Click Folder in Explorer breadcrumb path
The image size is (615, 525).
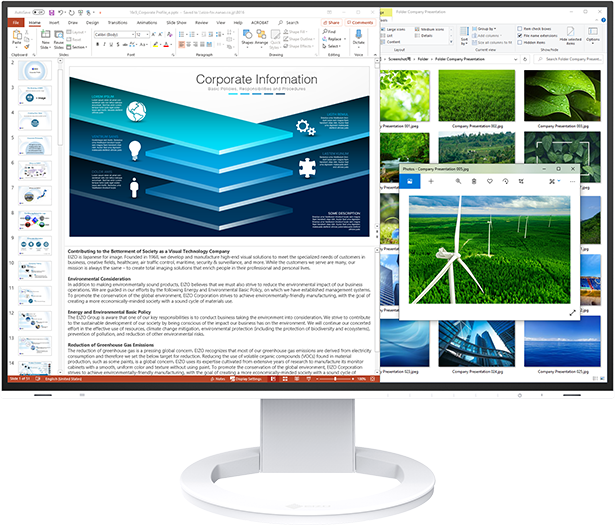coord(423,59)
